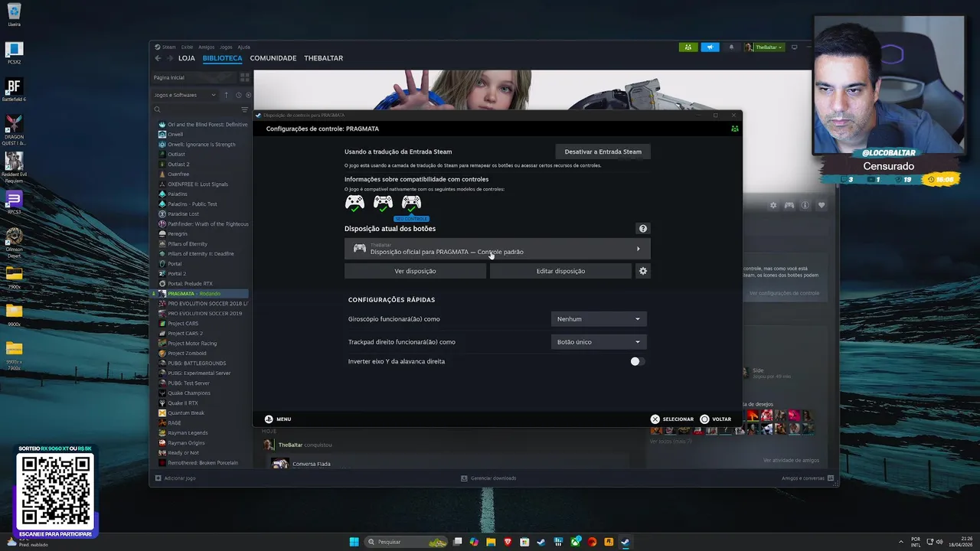The width and height of the screenshot is (980, 551).
Task: Open library advanced filters icon
Action: 245,109
